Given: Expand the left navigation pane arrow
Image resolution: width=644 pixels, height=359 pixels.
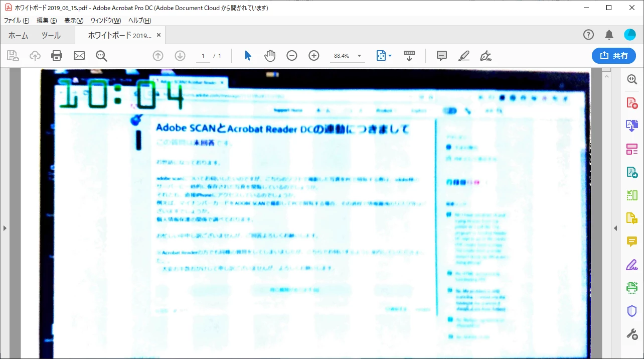Looking at the screenshot, I should 5,228.
